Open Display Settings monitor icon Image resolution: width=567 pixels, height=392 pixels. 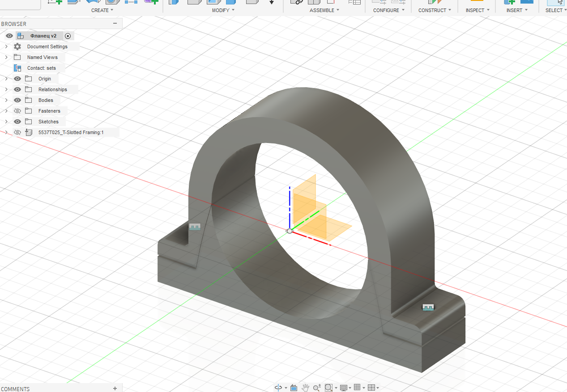pyautogui.click(x=343, y=388)
